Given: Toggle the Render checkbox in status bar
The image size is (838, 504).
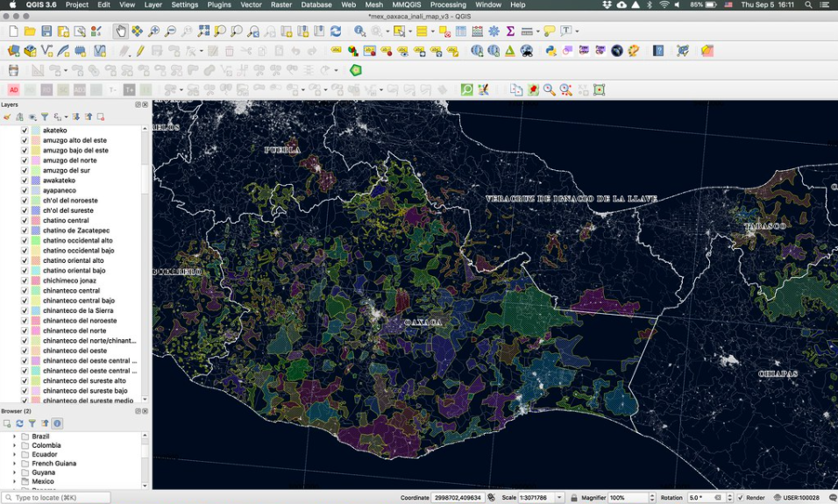Looking at the screenshot, I should [741, 498].
